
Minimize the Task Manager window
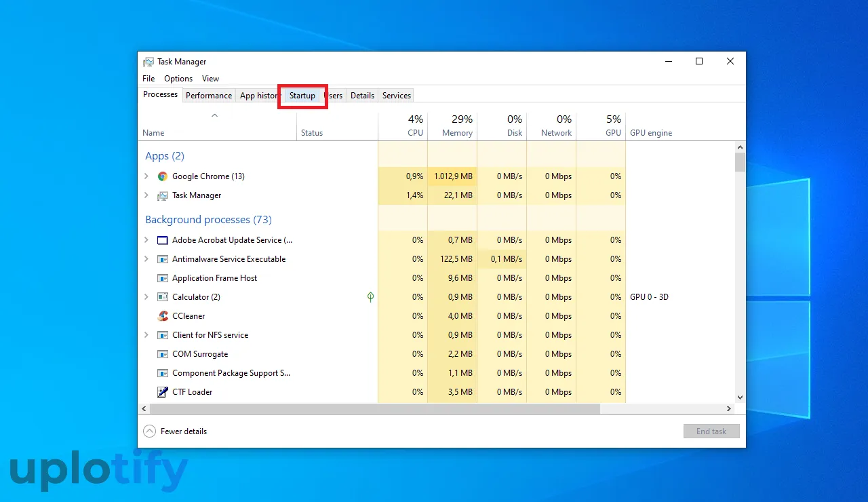click(x=668, y=61)
